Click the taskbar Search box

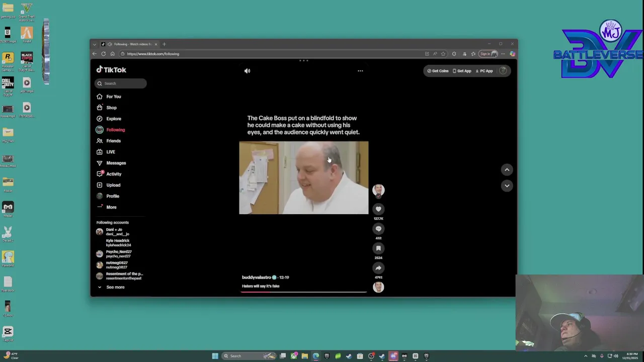[249, 356]
